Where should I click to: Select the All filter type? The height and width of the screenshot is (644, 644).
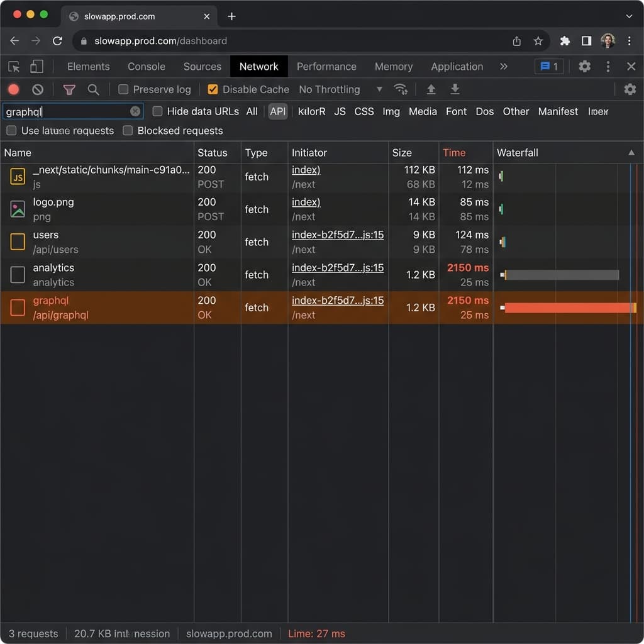click(x=252, y=111)
